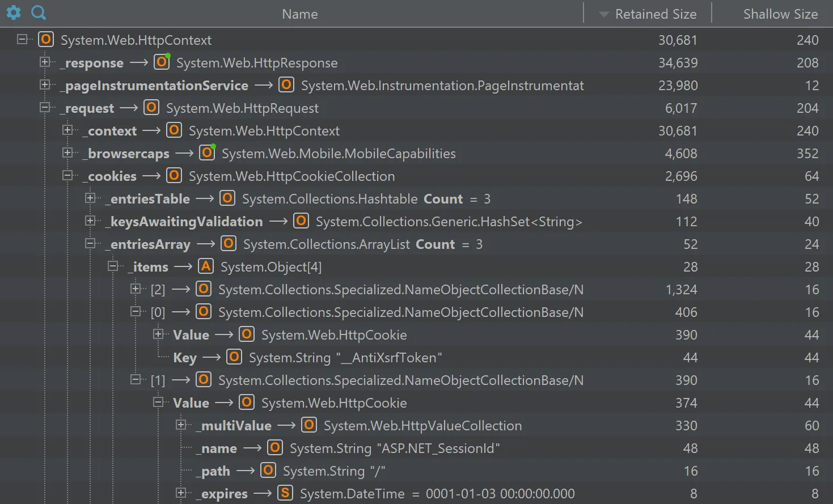This screenshot has height=504, width=833.
Task: Click the DateTime value 0001-01-03 00:00:00.000
Action: 500,494
